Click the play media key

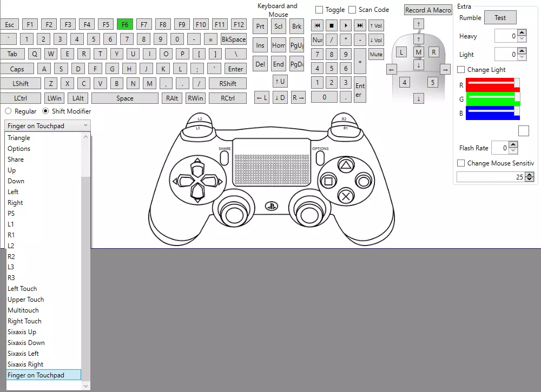pos(346,25)
